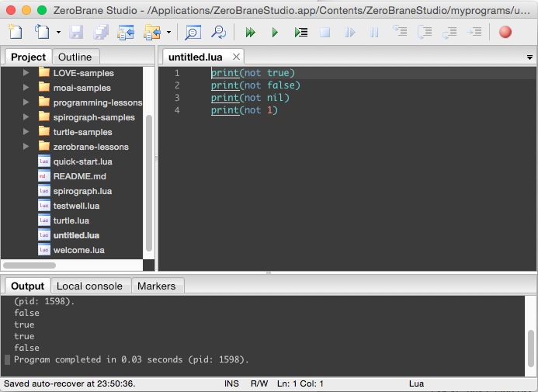Select the moai-samples folder row
This screenshot has height=392, width=538.
point(82,88)
